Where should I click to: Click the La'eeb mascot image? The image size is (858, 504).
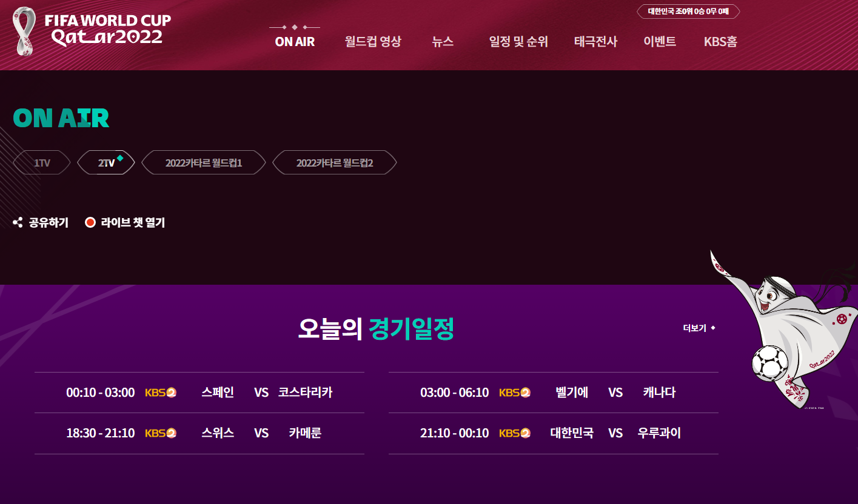click(785, 330)
